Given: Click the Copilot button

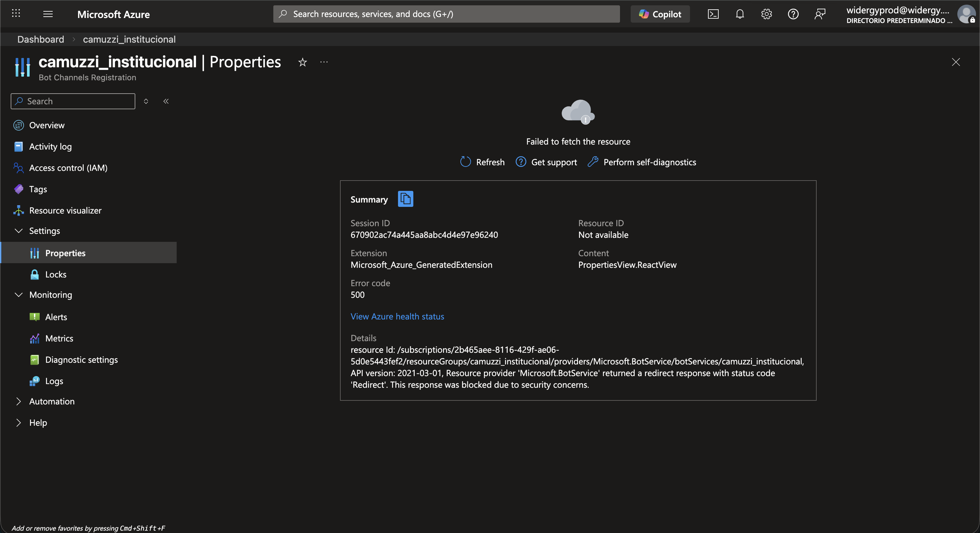Looking at the screenshot, I should coord(660,14).
